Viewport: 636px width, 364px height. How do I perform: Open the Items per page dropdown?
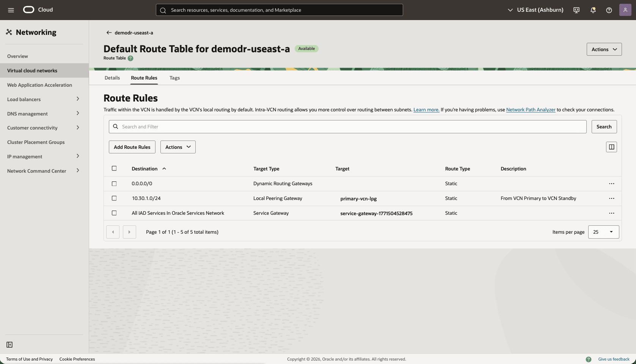603,232
